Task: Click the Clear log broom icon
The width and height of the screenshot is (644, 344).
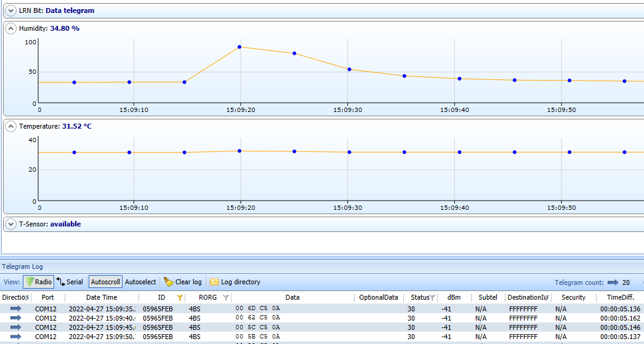Action: tap(169, 282)
